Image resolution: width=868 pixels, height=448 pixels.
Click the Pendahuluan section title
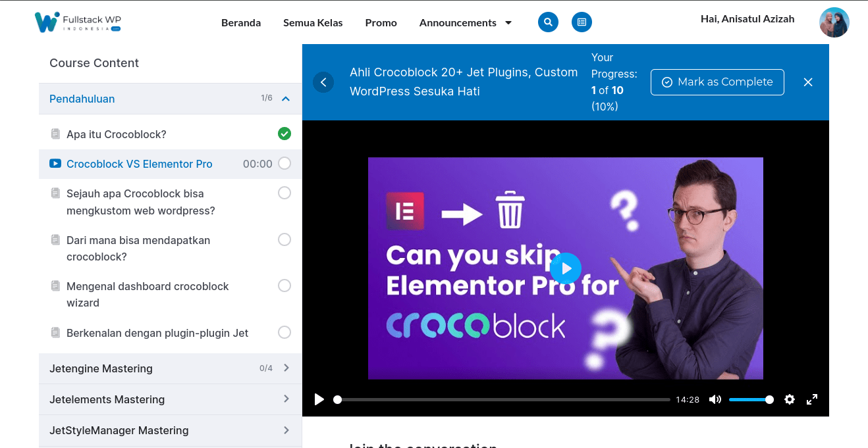tap(82, 99)
